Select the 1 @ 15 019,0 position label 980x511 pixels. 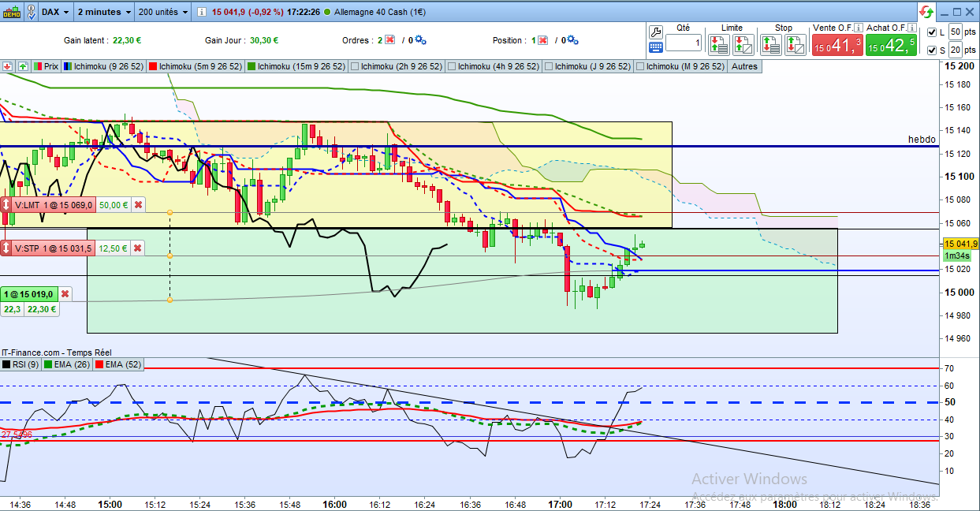(x=29, y=294)
